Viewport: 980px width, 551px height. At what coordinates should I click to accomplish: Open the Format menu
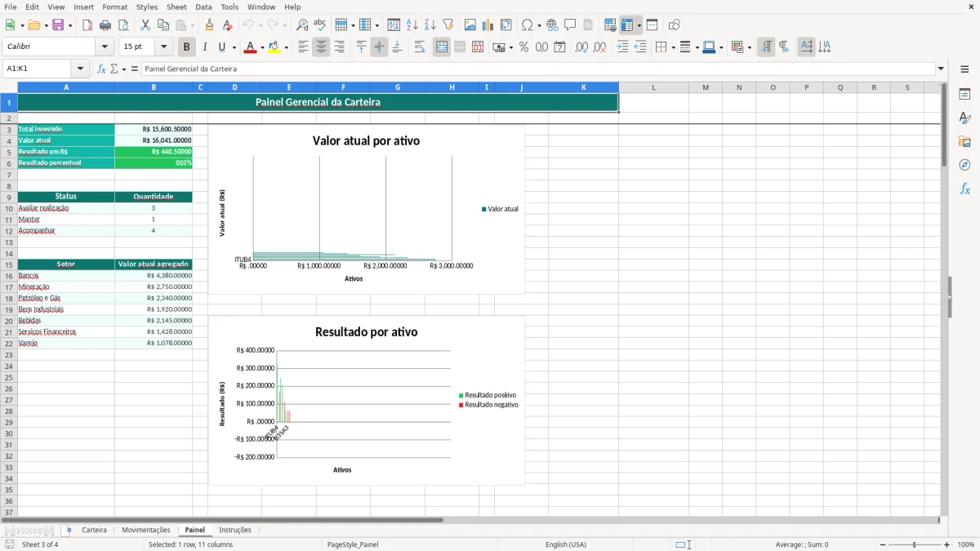point(114,7)
